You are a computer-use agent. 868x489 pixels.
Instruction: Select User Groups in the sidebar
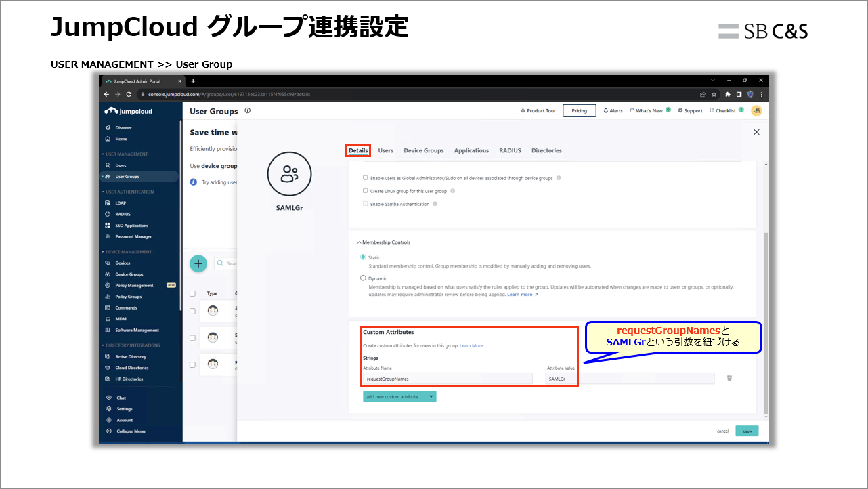(127, 177)
